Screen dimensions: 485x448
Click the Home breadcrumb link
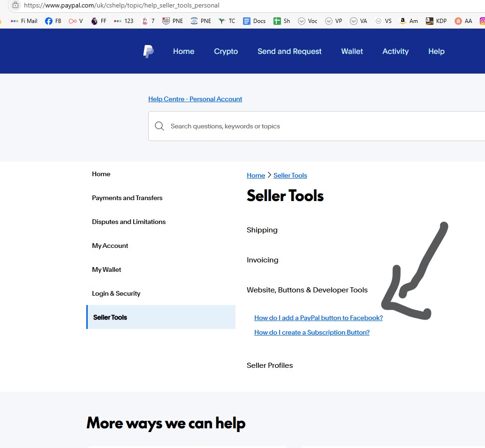[256, 175]
